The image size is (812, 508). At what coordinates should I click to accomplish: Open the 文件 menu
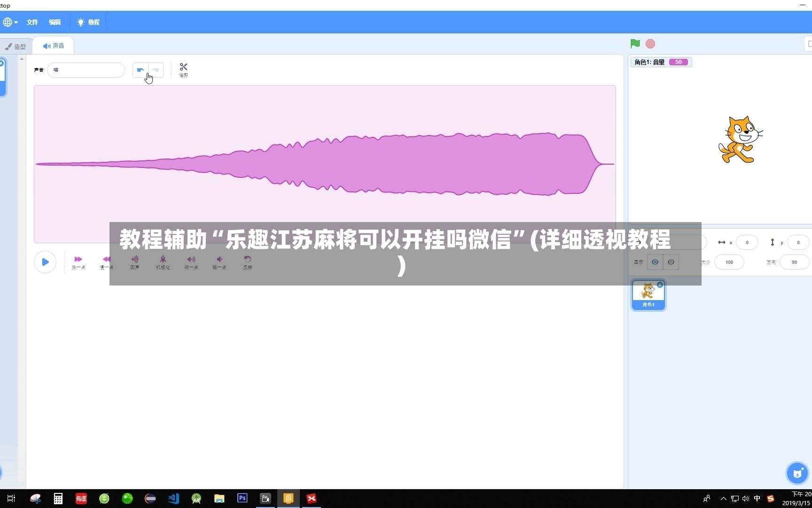click(x=32, y=22)
